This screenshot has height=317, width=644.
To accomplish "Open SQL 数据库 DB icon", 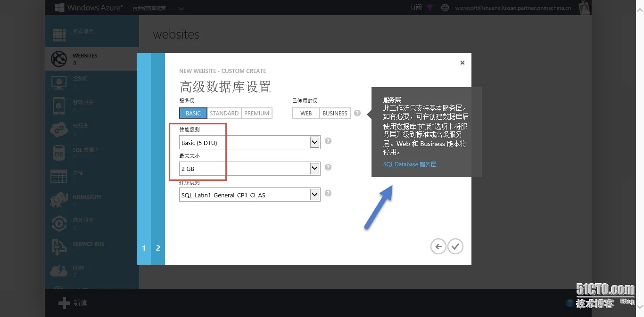I will coord(59,153).
